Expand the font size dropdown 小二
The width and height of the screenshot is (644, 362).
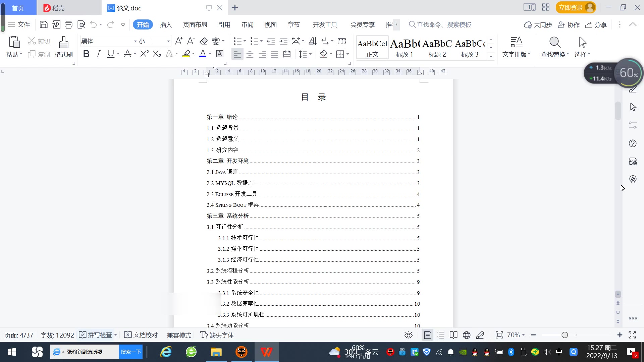pyautogui.click(x=168, y=41)
